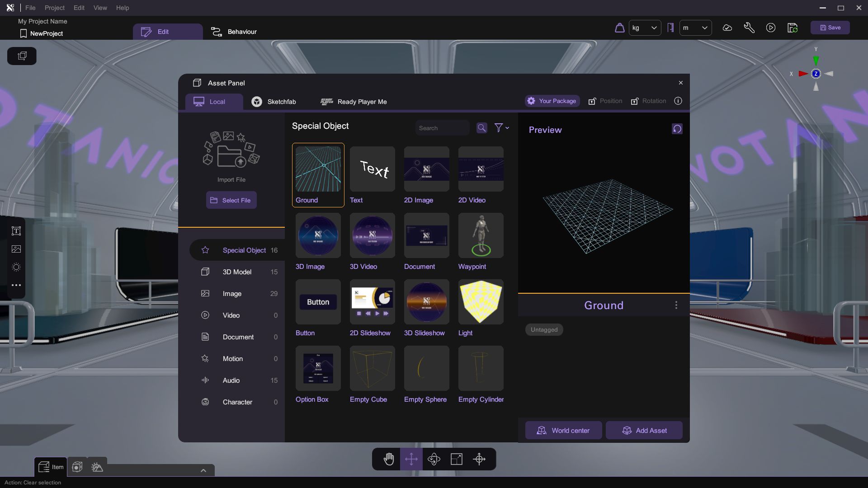Toggle Your Package button
868x488 pixels.
click(552, 101)
